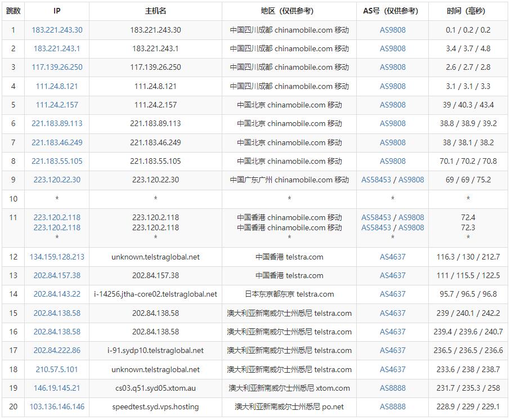Screen dimensions: 511x420
Task: Open IP link 183.221.243.30
Action: point(57,30)
